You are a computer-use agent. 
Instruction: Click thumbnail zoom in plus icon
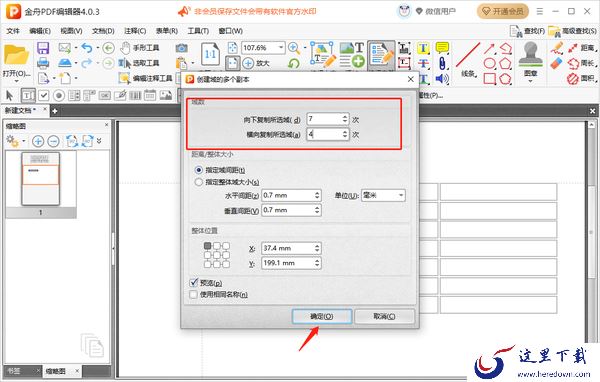click(38, 141)
